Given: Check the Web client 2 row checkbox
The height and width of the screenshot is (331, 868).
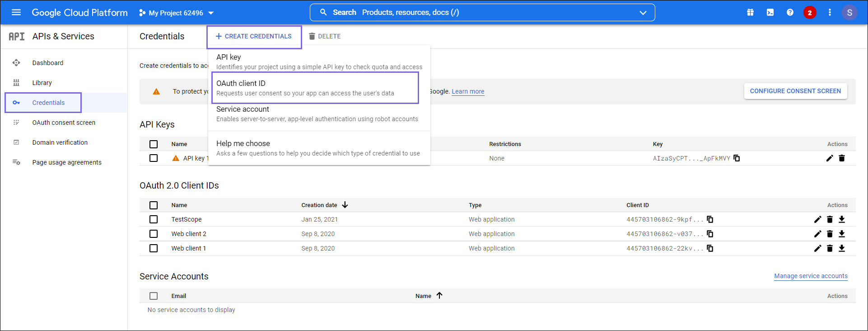Looking at the screenshot, I should [154, 234].
